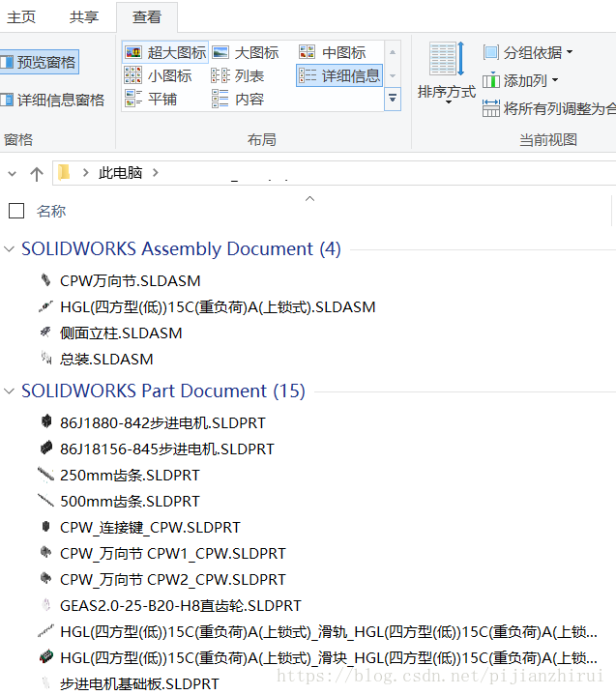616x695 pixels.
Task: Open the 排序方式 sort menu
Action: [x=447, y=73]
